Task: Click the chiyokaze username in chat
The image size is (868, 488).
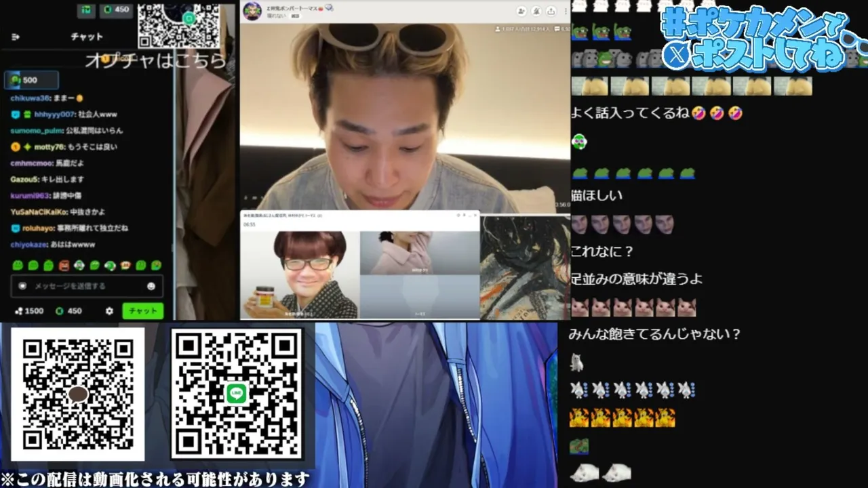Action: [x=29, y=245]
